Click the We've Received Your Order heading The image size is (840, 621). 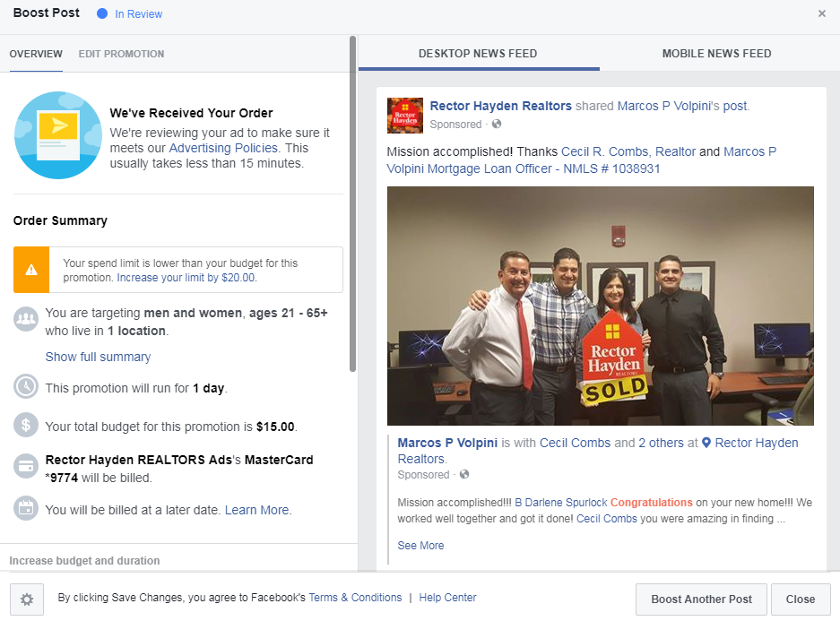(191, 113)
